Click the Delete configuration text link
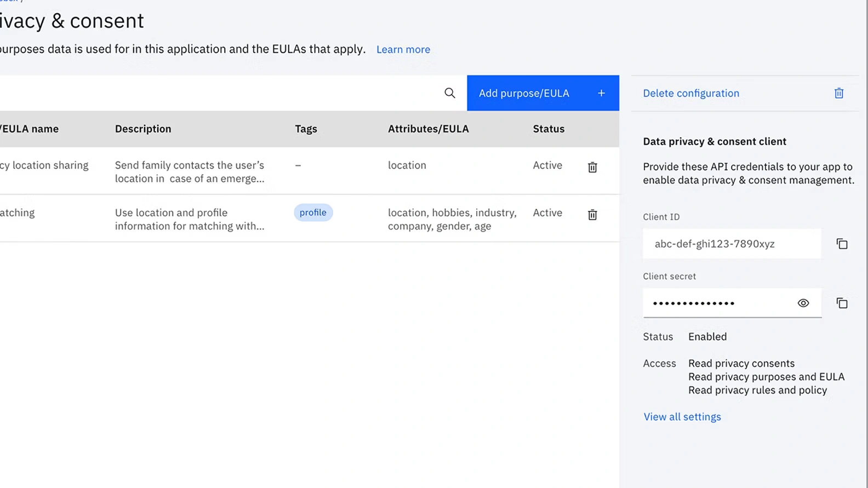The image size is (868, 488). (x=690, y=94)
